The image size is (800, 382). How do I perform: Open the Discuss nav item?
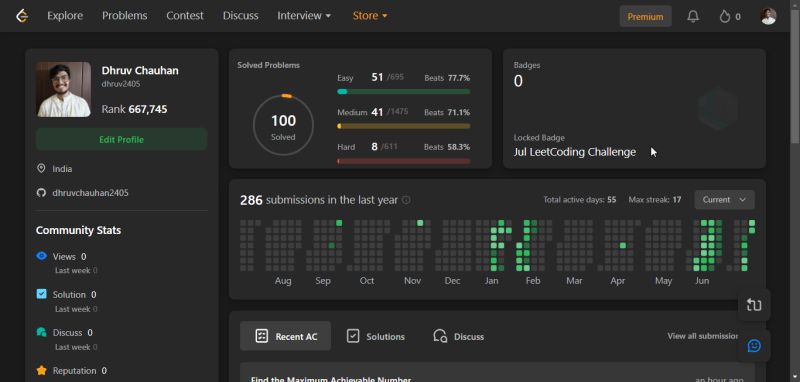(x=240, y=16)
